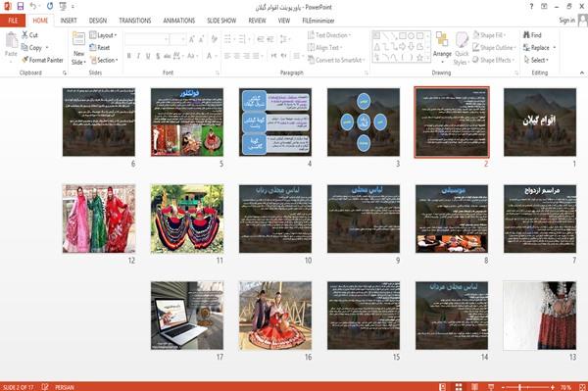Align text left in Paragraph group
This screenshot has width=588, height=391.
click(x=227, y=56)
